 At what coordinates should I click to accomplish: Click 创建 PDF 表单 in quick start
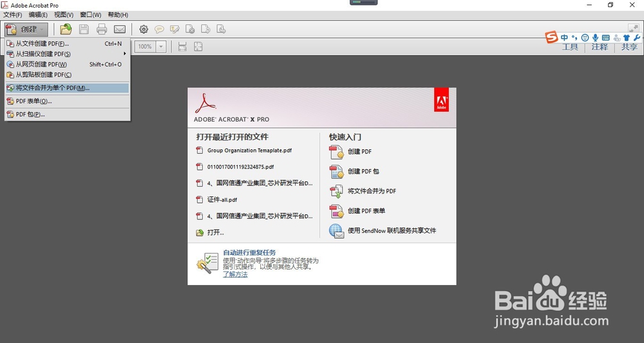[x=366, y=210]
